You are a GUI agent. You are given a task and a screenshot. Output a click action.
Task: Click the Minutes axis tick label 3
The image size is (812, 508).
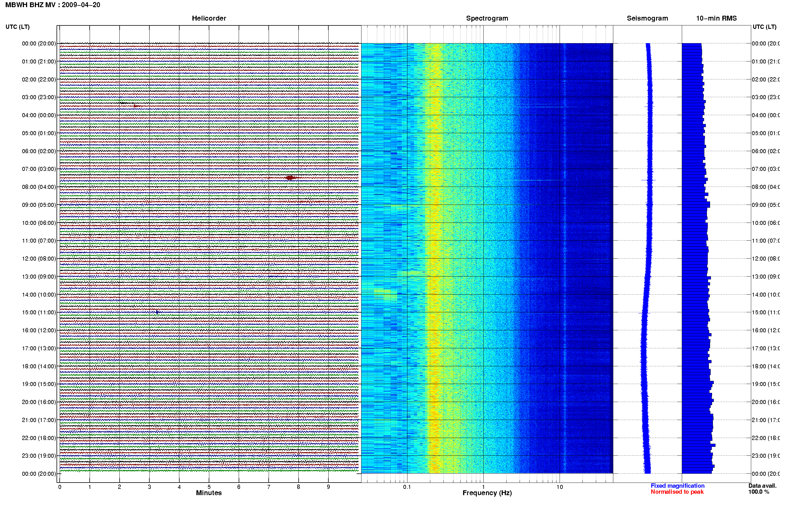(149, 487)
